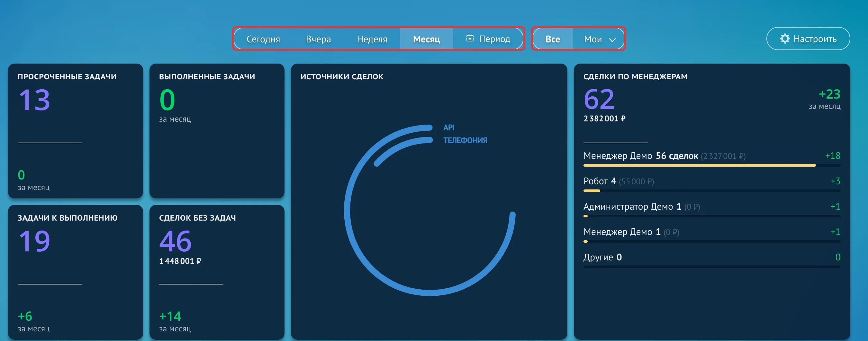Screen dimensions: 868x341
Task: Click the +14 за месяц value
Action: click(x=170, y=316)
